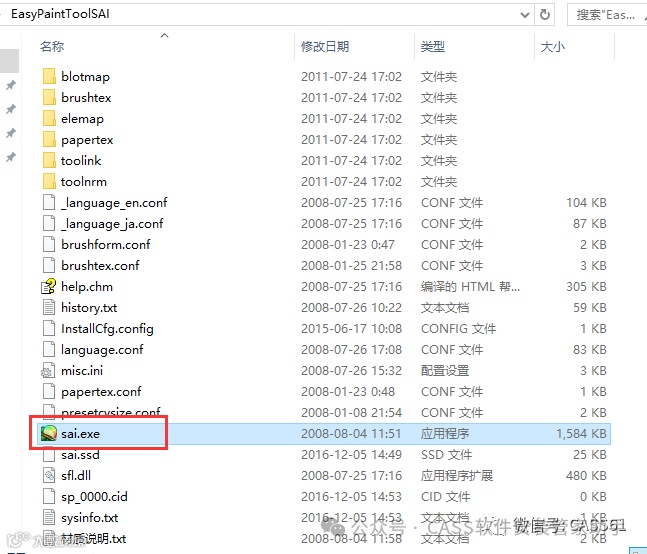This screenshot has width=647, height=554.
Task: Select the file name sfl.dll
Action: tap(76, 476)
